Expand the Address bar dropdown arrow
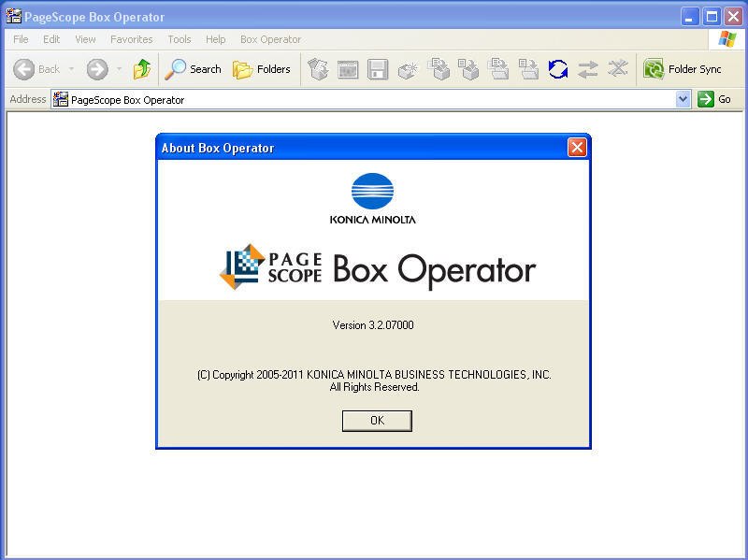The width and height of the screenshot is (748, 560). pyautogui.click(x=683, y=99)
